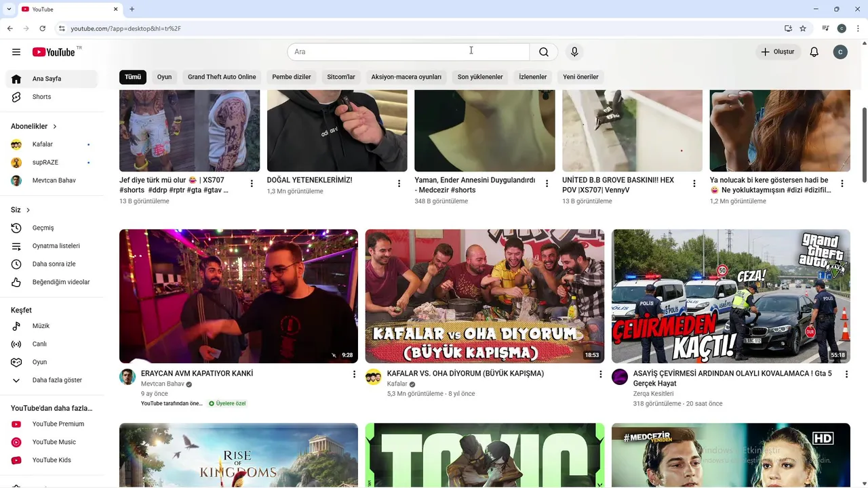Start voice search with microphone
Viewport: 868px width, 488px height.
pos(574,52)
